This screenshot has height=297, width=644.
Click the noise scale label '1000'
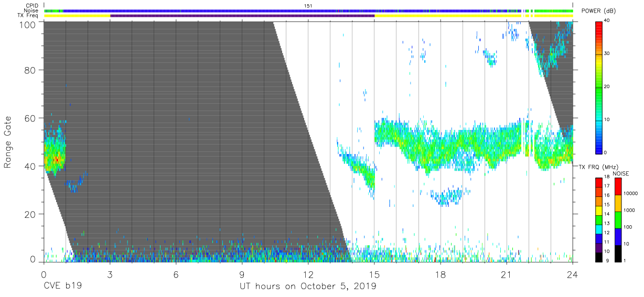(x=629, y=210)
